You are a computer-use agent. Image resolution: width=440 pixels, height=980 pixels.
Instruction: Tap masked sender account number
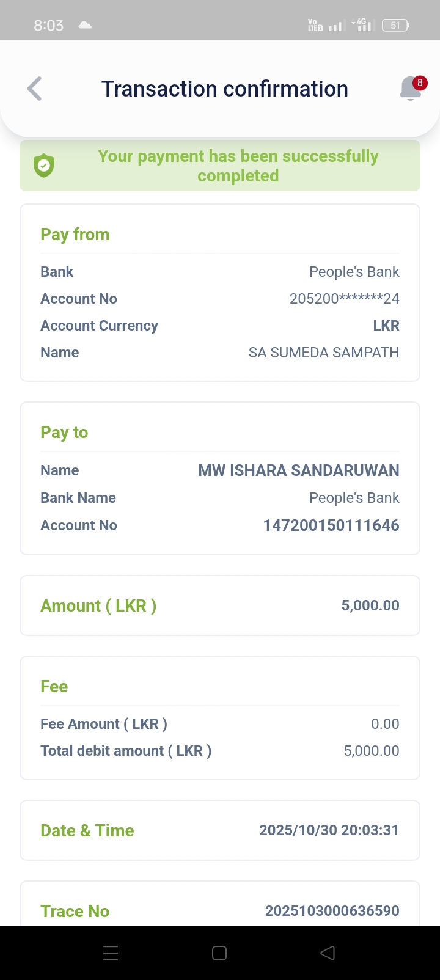pos(344,299)
